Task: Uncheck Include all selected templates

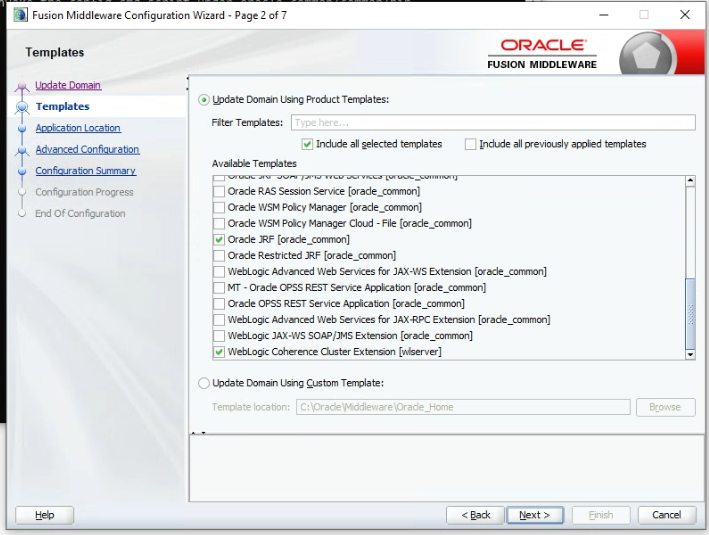Action: 307,144
